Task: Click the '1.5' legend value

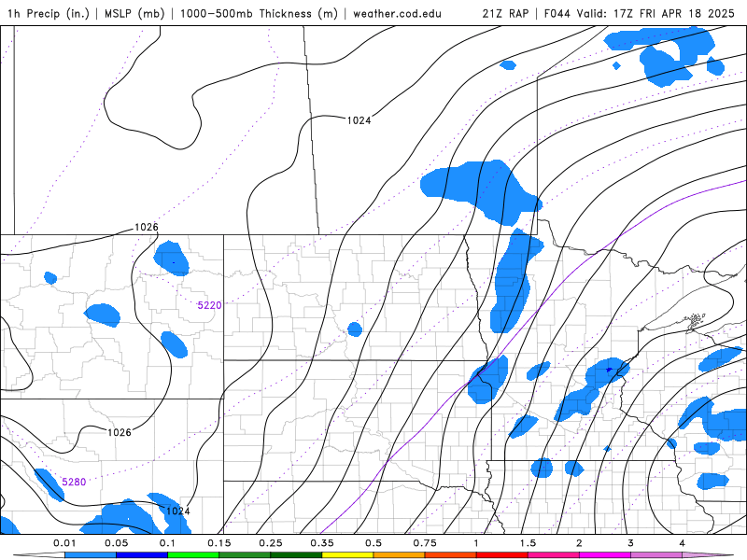Action: coord(528,543)
